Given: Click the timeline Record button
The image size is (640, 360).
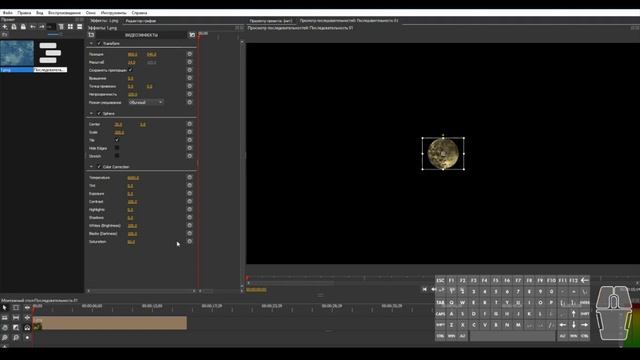Looking at the screenshot, I should click(x=27, y=338).
